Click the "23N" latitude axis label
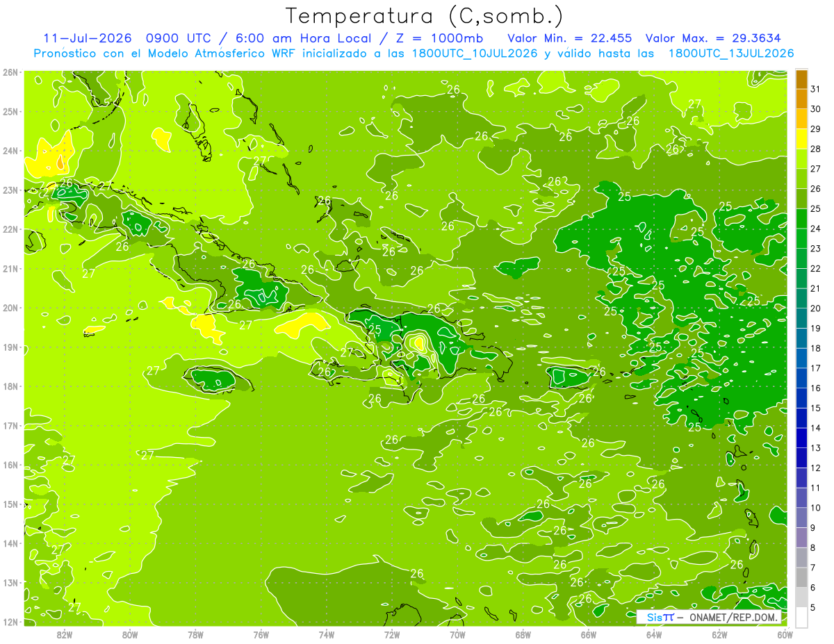Image resolution: width=834 pixels, height=644 pixels. click(x=10, y=190)
